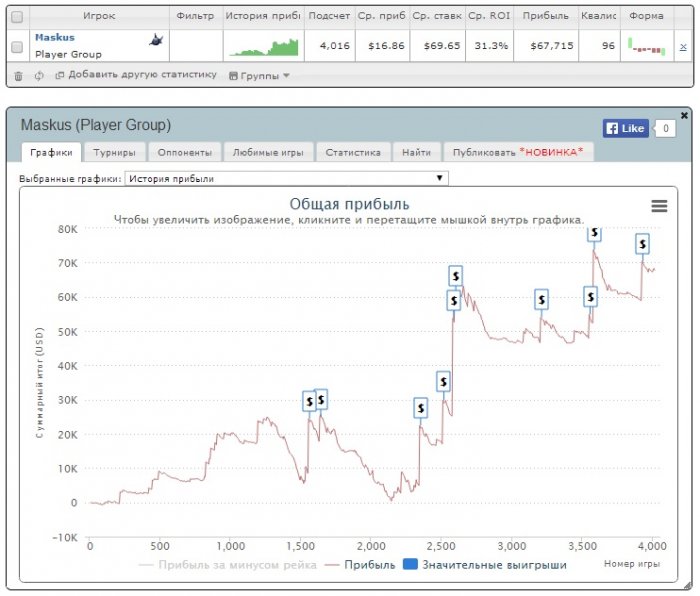Image resolution: width=700 pixels, height=596 pixels.
Task: Open the Публиковать НОВИНКА tab
Action: point(518,153)
